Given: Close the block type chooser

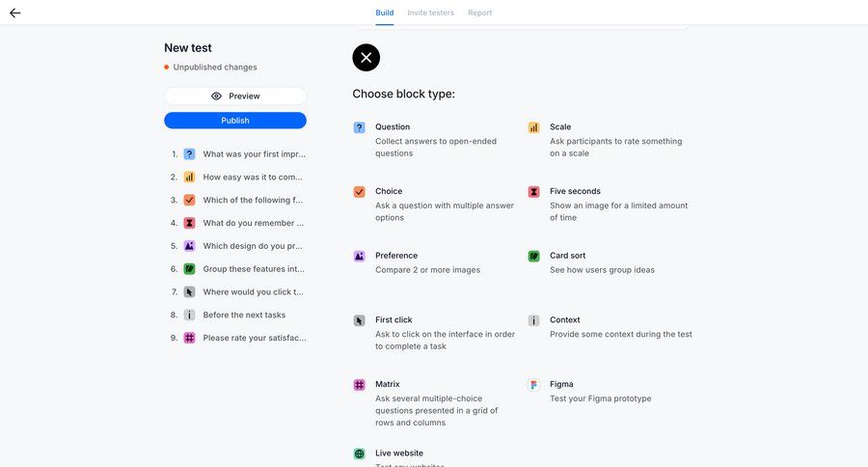Looking at the screenshot, I should (x=366, y=58).
